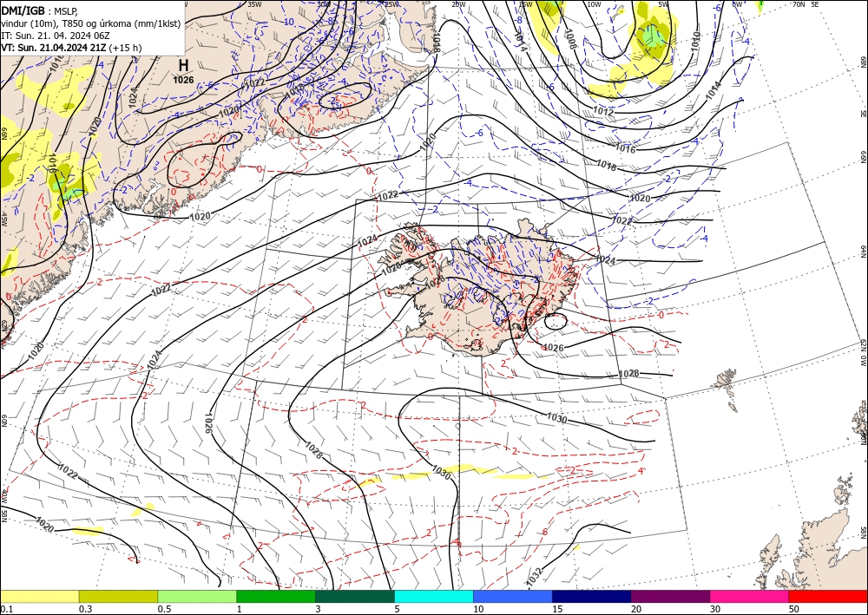Click the 1012 isobar label

click(603, 111)
